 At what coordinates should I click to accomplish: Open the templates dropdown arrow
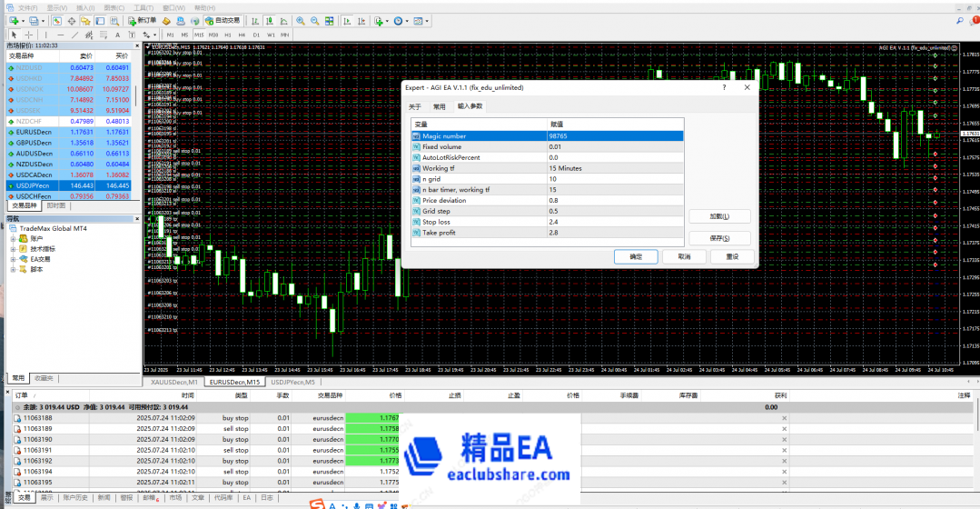pos(427,21)
